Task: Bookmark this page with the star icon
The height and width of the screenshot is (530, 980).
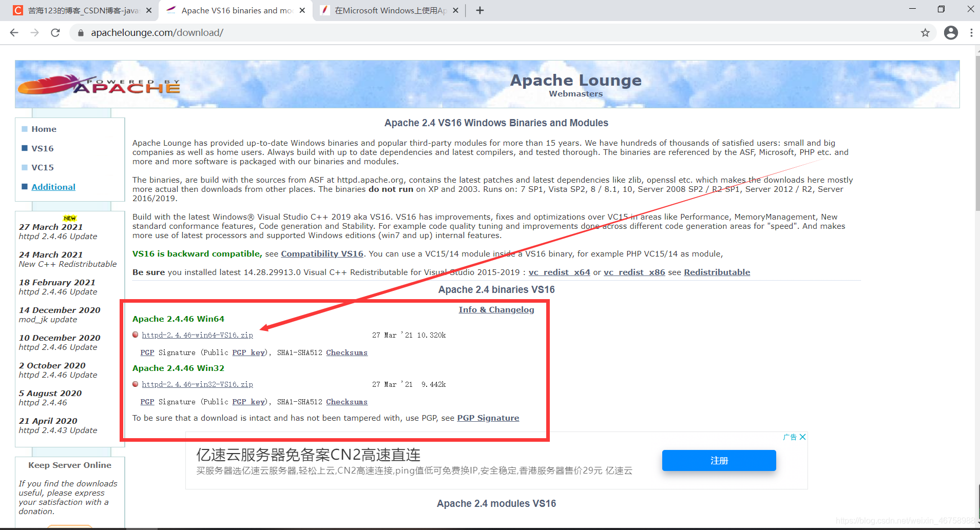Action: [x=925, y=33]
